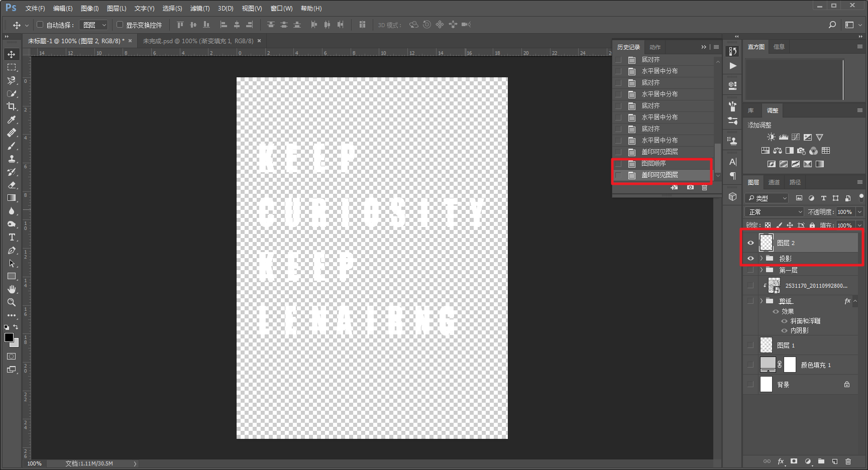The image size is (868, 470).
Task: Select the Brush tool
Action: 12,146
